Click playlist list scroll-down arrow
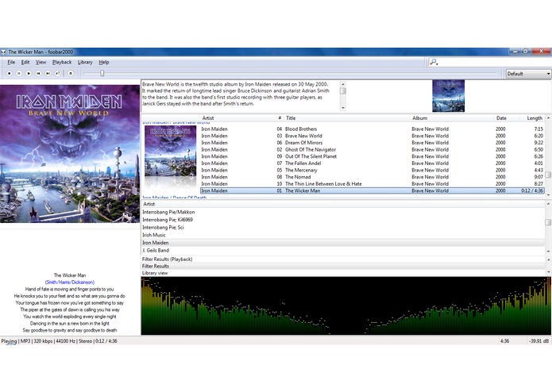 point(548,194)
